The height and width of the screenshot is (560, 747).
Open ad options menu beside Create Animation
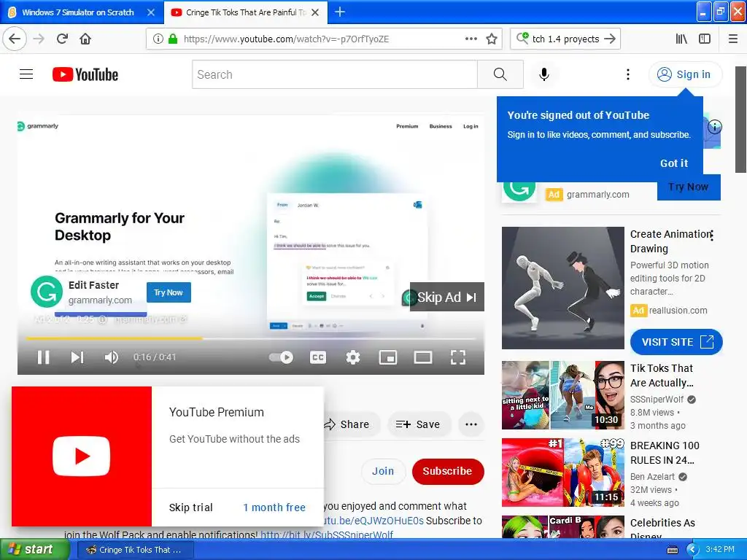(x=712, y=236)
